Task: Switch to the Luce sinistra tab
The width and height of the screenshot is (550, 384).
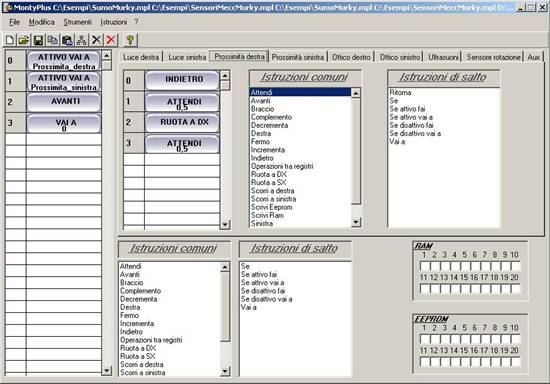Action: tap(187, 57)
